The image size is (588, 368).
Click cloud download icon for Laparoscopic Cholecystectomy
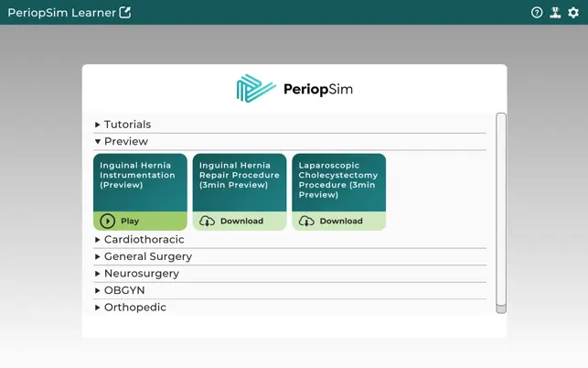click(x=306, y=221)
